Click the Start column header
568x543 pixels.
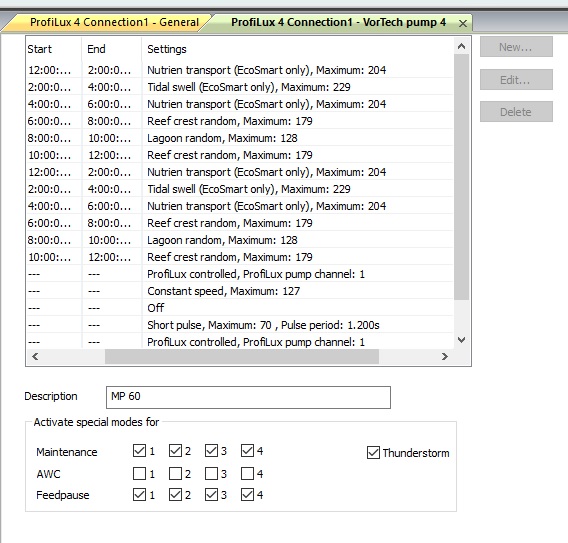tap(54, 49)
